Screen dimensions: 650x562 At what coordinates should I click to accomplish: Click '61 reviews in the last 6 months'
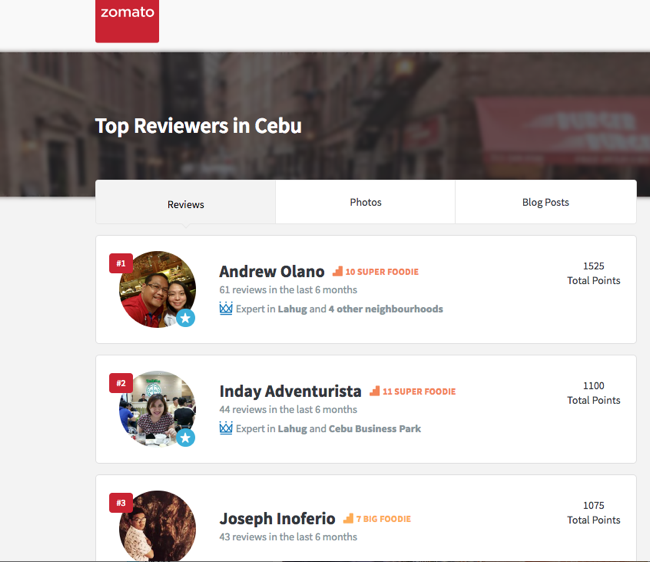288,290
